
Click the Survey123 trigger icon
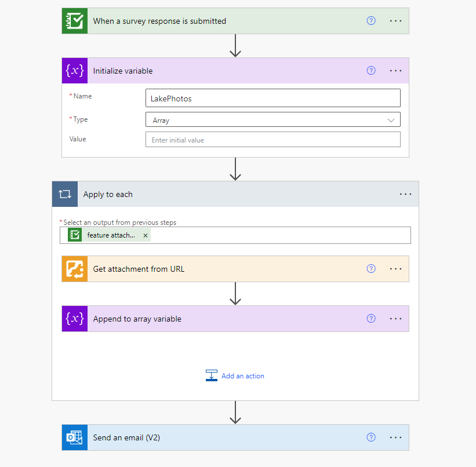click(75, 21)
